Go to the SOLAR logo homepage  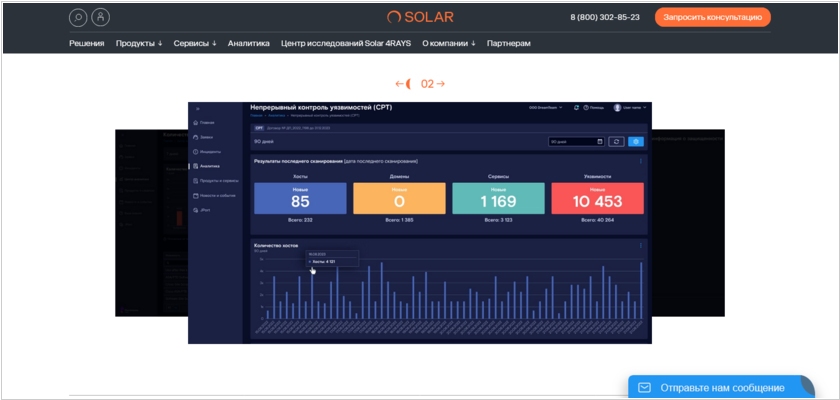420,17
